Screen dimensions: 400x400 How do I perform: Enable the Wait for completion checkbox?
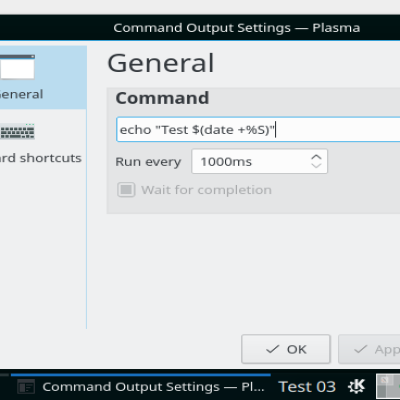tap(126, 190)
